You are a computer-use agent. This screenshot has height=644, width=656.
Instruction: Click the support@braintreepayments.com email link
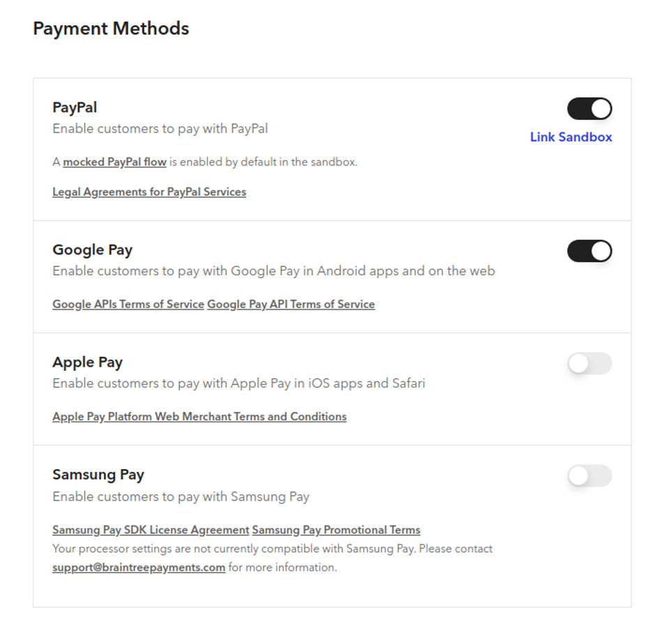139,567
